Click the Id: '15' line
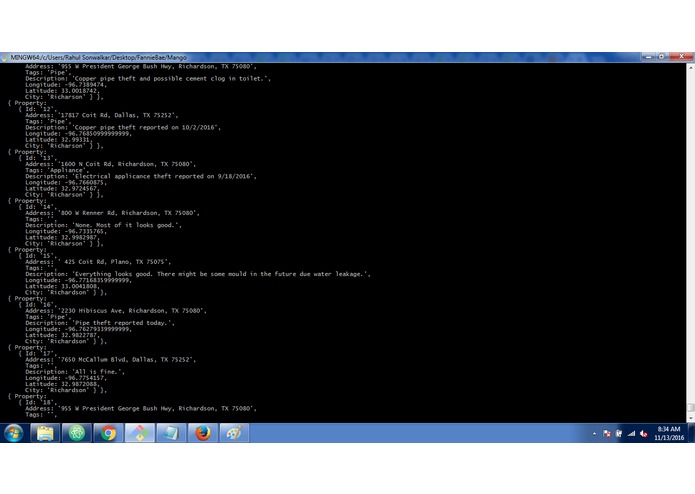Screen dimensions: 695x494 37,256
